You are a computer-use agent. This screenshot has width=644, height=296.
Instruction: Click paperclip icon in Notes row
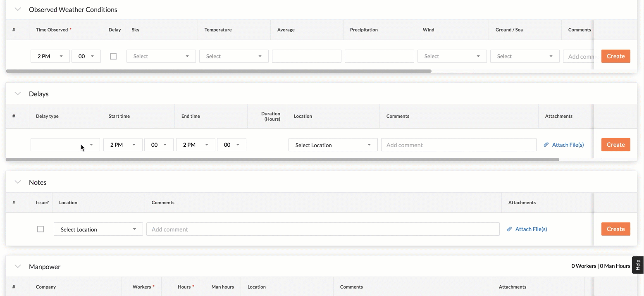click(x=509, y=229)
